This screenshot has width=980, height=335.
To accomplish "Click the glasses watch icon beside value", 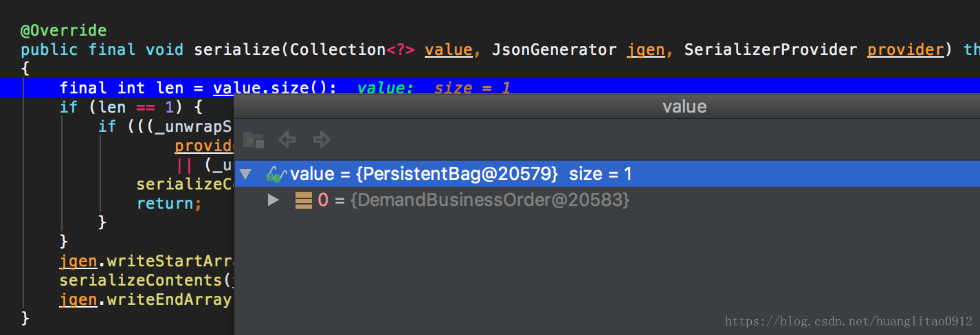I will 276,174.
